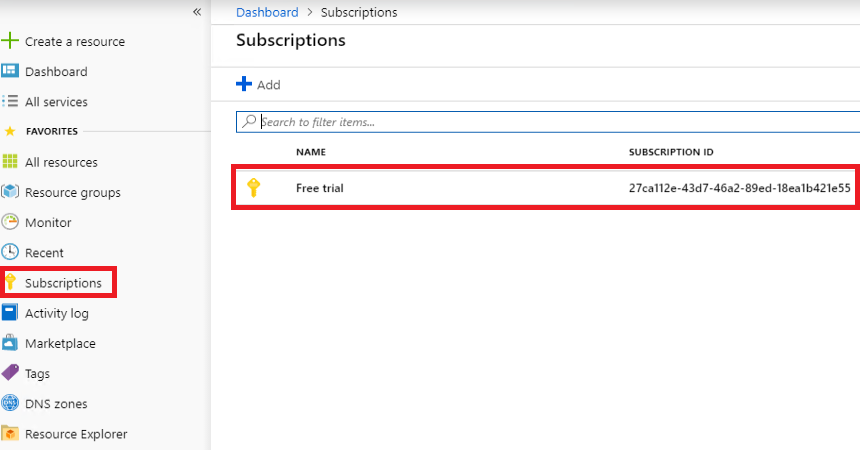This screenshot has height=450, width=860.
Task: Collapse the sidebar with double chevron
Action: coord(197,12)
